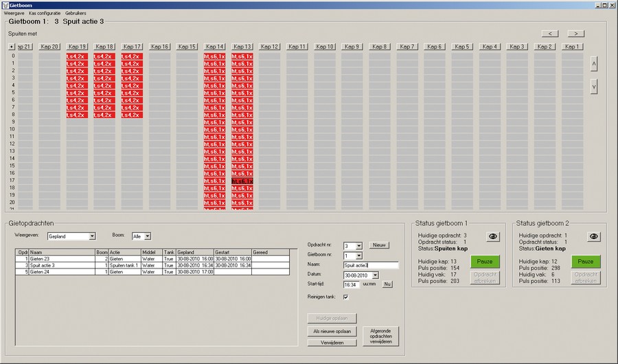Screen dimensions: 618x364
Task: Select the Gieten 24 order row
Action: click(x=152, y=272)
